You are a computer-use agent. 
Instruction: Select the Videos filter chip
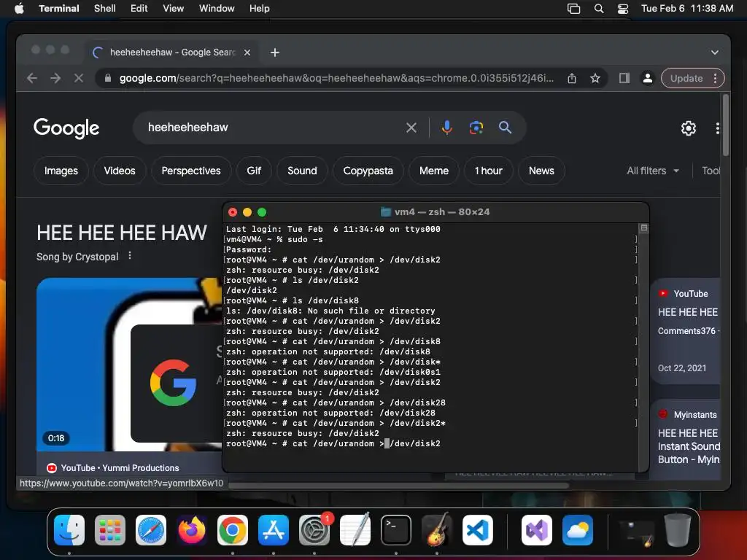(120, 171)
